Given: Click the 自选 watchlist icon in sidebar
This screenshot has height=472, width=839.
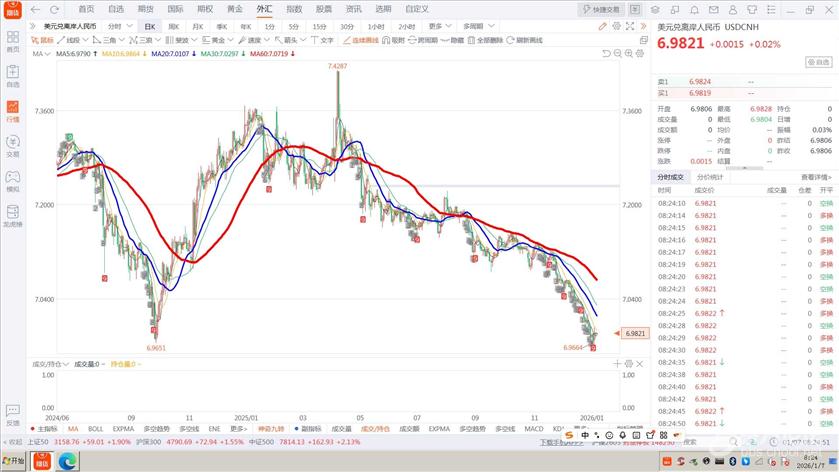Looking at the screenshot, I should pyautogui.click(x=13, y=76).
